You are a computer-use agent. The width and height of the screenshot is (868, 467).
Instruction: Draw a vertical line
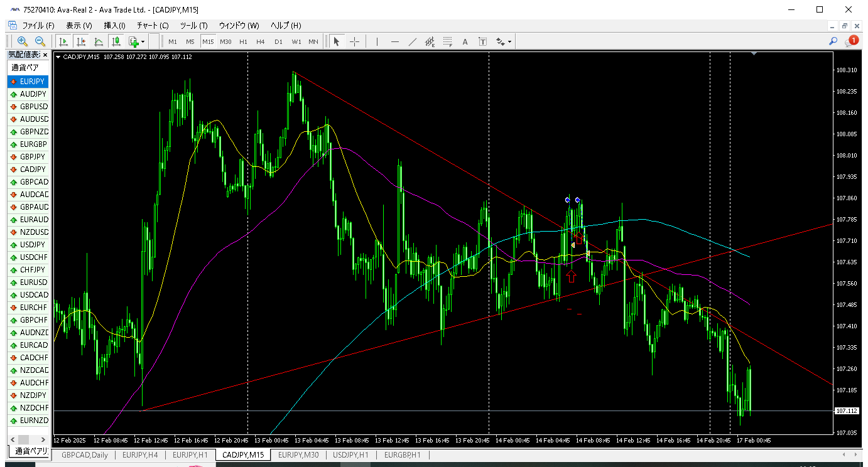(x=377, y=41)
